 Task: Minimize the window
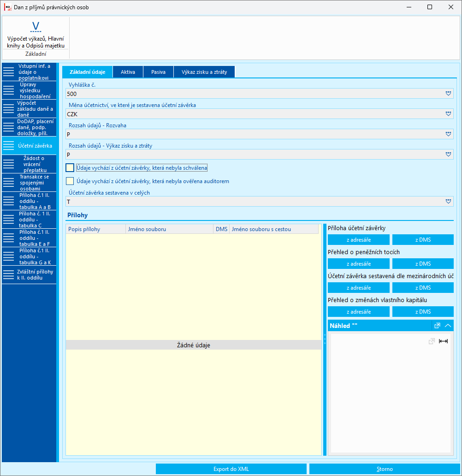409,7
